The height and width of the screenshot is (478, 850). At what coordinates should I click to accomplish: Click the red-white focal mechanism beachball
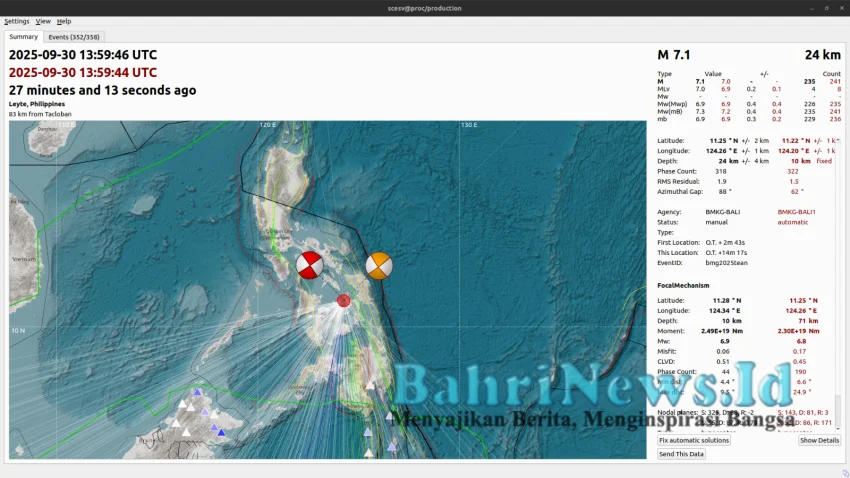(x=310, y=266)
